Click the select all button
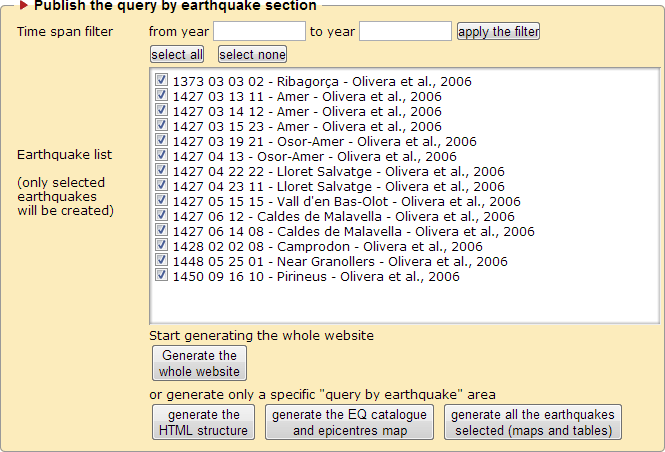665x452 pixels. pos(177,54)
